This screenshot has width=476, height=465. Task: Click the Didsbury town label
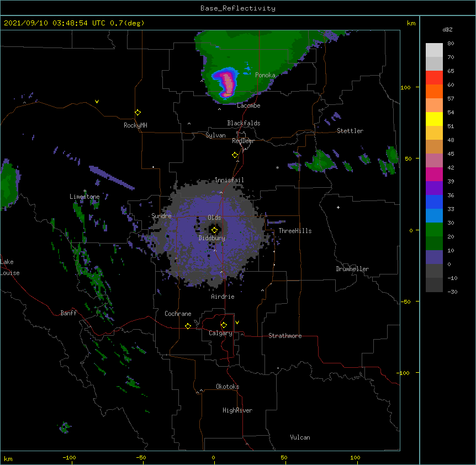coord(212,238)
